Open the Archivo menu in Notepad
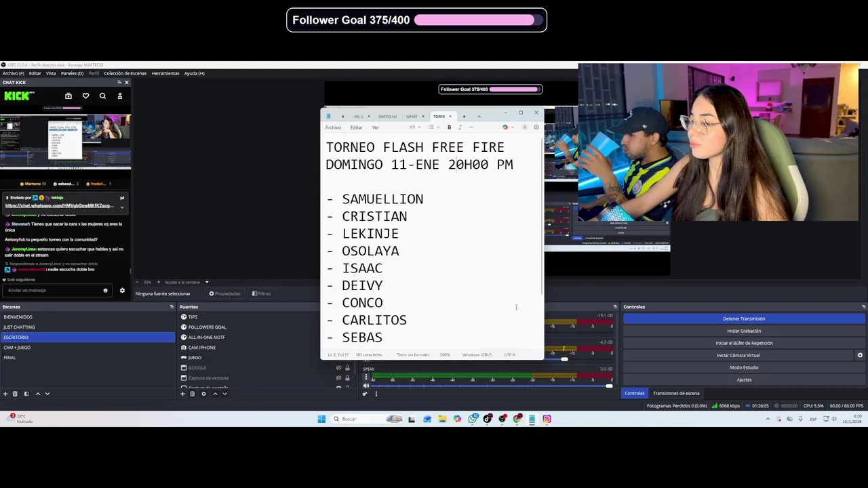 coord(333,127)
